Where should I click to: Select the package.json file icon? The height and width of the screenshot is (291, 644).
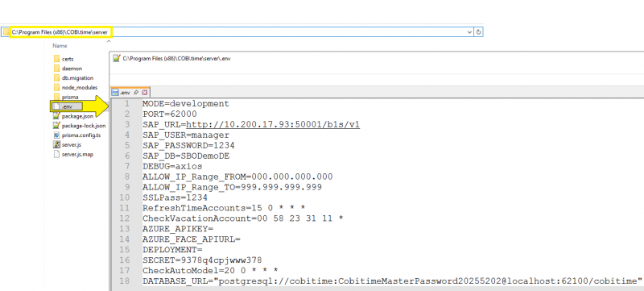(x=56, y=116)
